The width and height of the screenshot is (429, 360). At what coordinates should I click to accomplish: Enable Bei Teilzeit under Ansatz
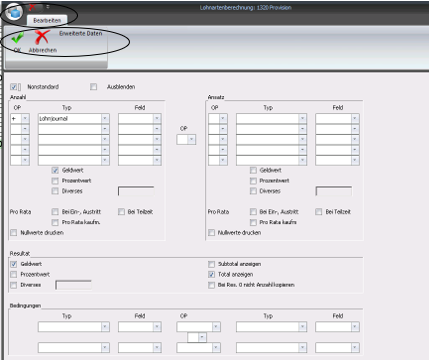click(319, 212)
